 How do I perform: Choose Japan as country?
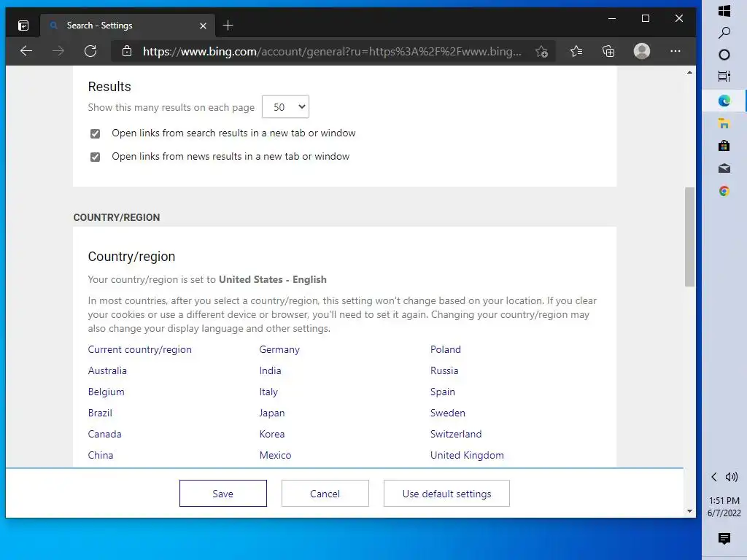coord(272,413)
